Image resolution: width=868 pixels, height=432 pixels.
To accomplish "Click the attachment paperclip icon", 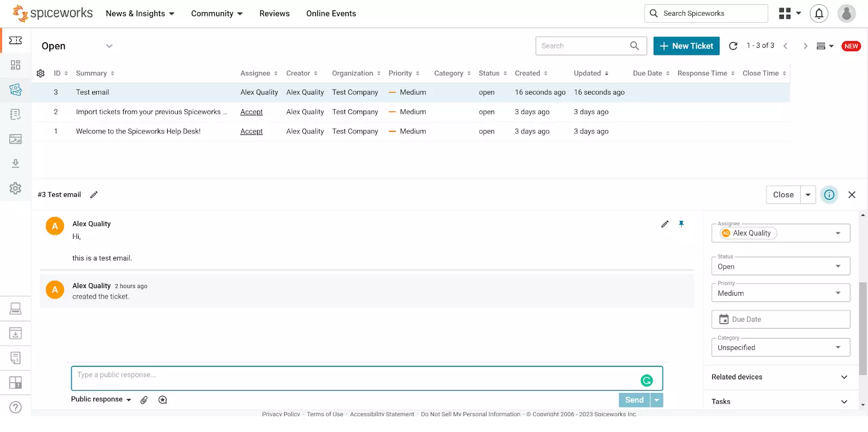I will [x=144, y=400].
